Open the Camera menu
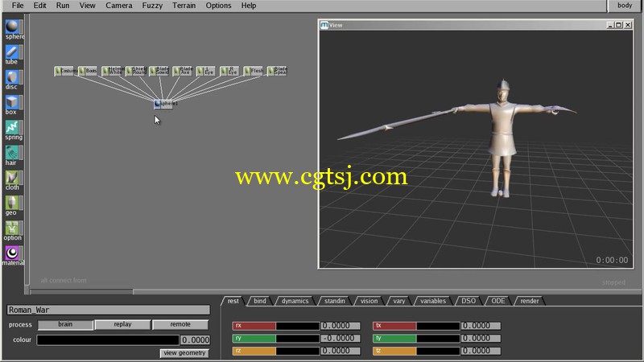Image resolution: width=644 pixels, height=362 pixels. [x=119, y=6]
